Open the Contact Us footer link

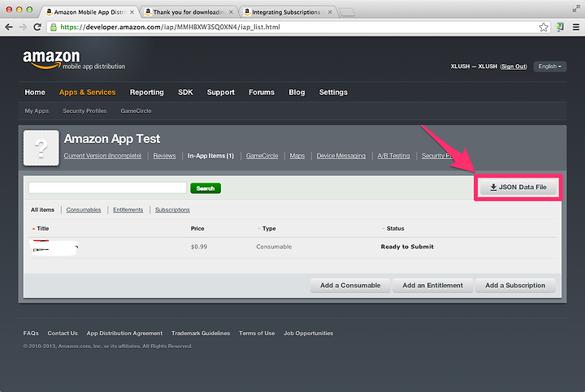pos(63,333)
